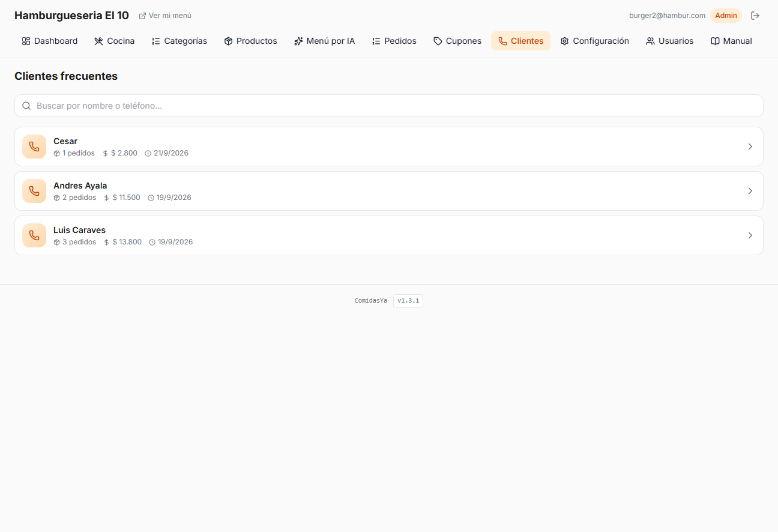Click the $ 13.800 total amount

[123, 242]
